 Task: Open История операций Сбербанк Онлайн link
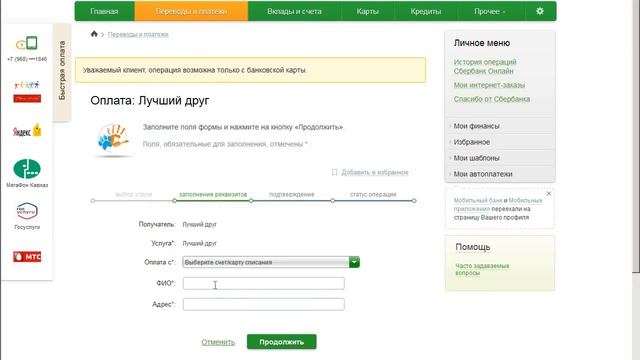485,67
